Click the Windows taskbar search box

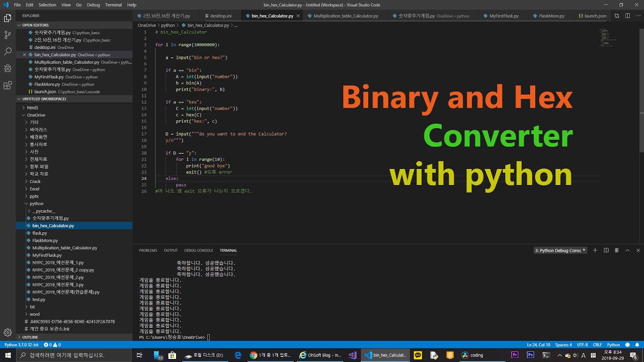(x=74, y=355)
